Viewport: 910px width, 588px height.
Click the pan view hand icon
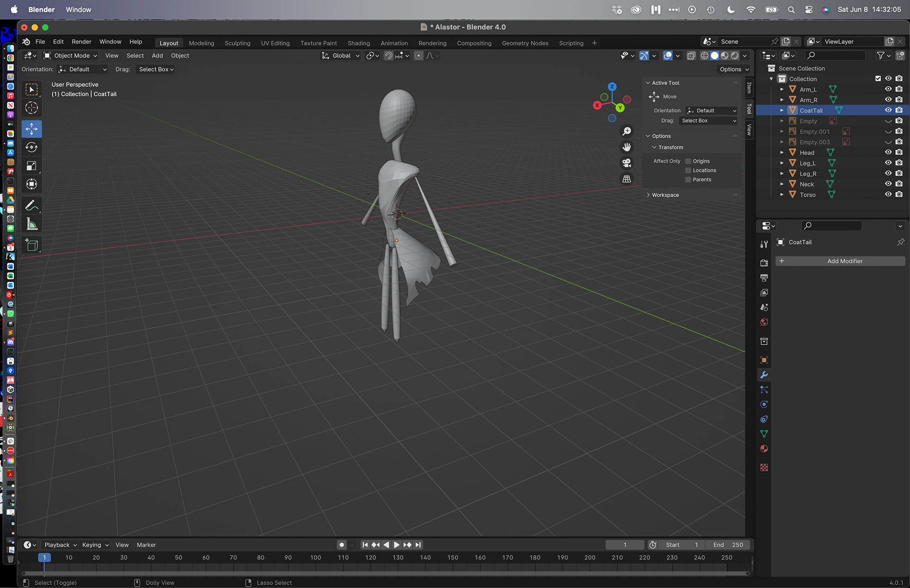click(627, 147)
